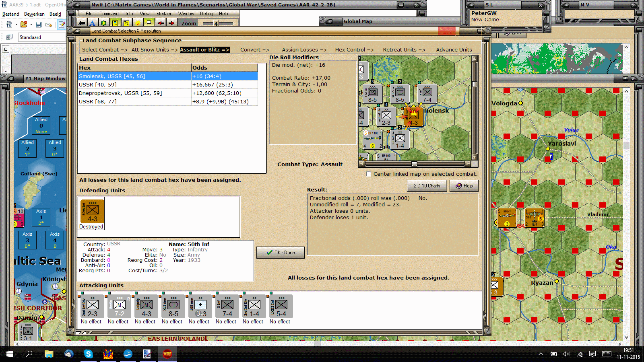Viewport: 644px width, 362px height.
Task: Click the tank units toolbar icon
Action: [x=82, y=23]
